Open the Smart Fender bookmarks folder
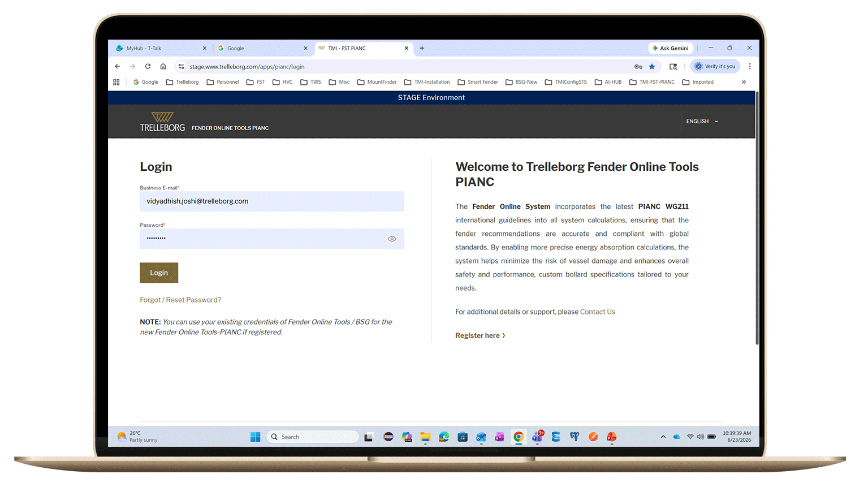The width and height of the screenshot is (868, 487). [478, 82]
